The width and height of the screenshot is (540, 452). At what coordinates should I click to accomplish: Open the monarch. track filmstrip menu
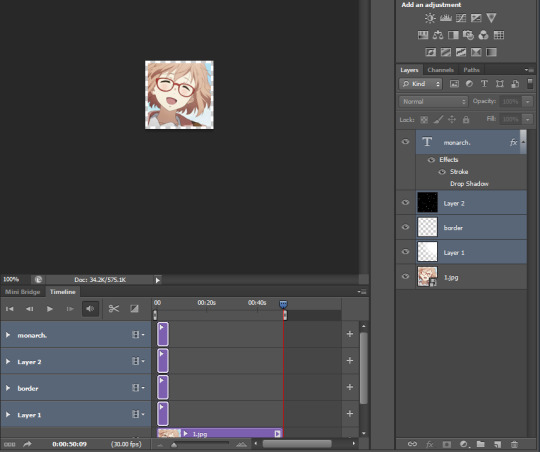tap(138, 335)
